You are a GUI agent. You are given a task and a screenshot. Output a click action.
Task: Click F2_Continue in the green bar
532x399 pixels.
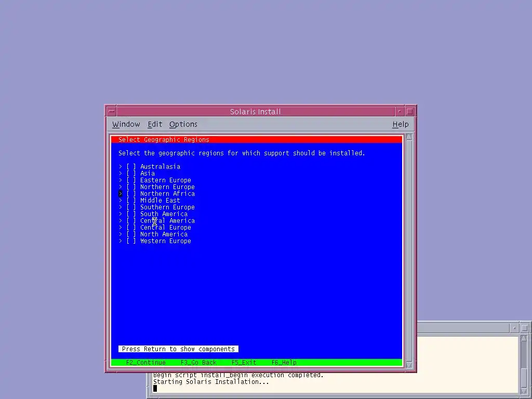coord(146,363)
